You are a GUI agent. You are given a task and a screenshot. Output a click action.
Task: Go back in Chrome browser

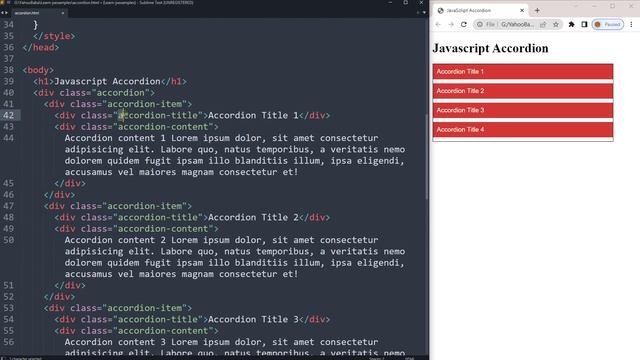click(438, 24)
